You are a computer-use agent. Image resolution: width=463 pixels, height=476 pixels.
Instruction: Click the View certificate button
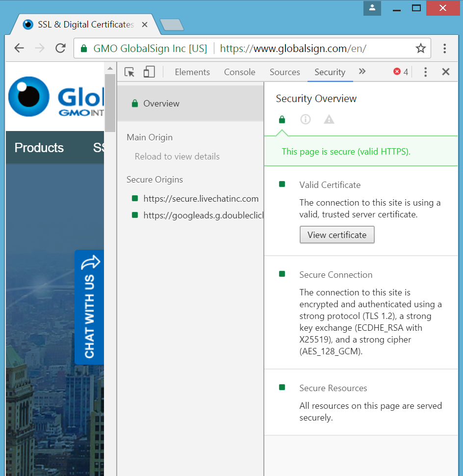[x=337, y=235]
